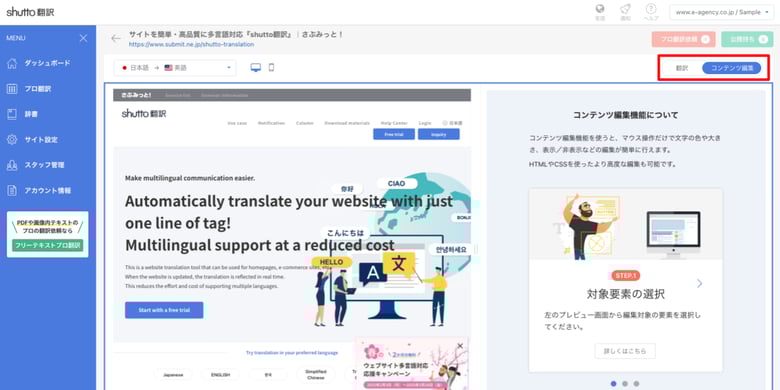The image size is (780, 390).
Task: Close the MENU sidebar with X
Action: coord(83,38)
